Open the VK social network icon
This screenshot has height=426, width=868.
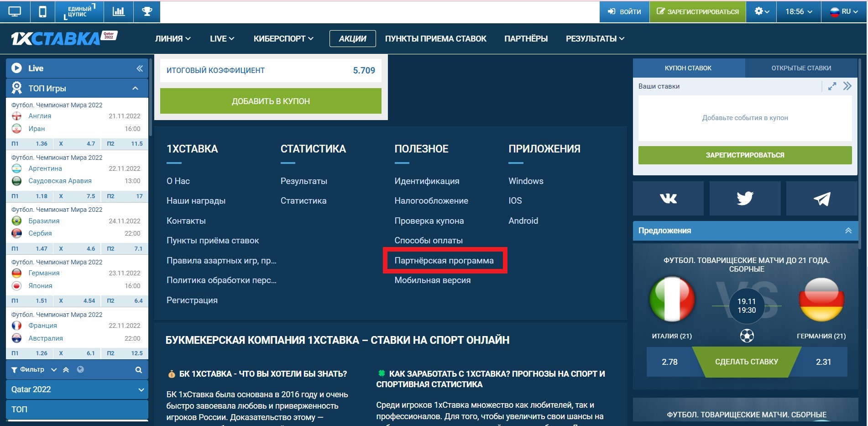668,199
